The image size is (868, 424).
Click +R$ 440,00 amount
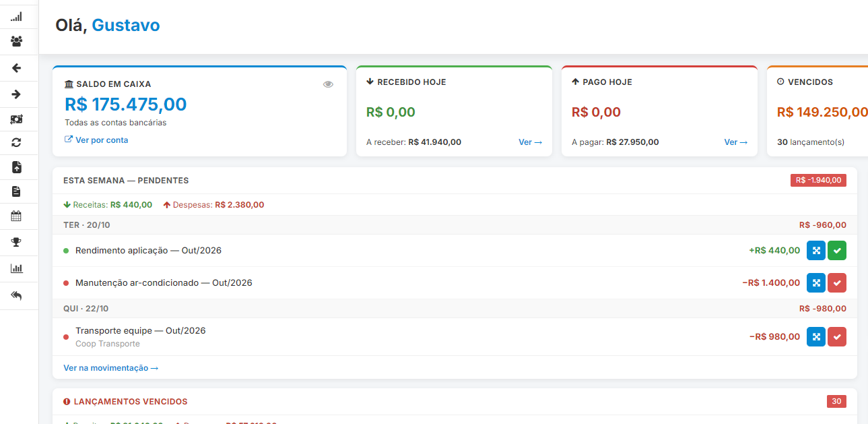pos(774,250)
